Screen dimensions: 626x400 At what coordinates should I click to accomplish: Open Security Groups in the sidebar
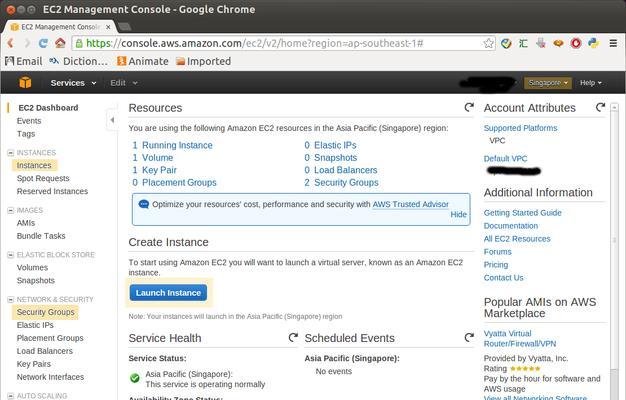pos(45,312)
